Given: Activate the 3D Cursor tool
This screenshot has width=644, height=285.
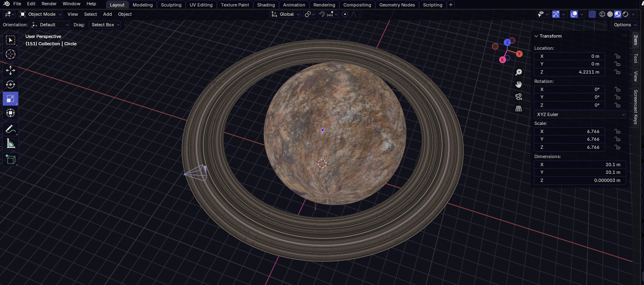Looking at the screenshot, I should 11,54.
